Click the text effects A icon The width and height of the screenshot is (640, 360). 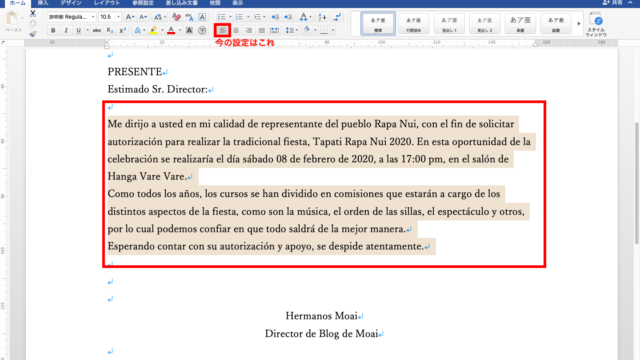click(x=138, y=30)
